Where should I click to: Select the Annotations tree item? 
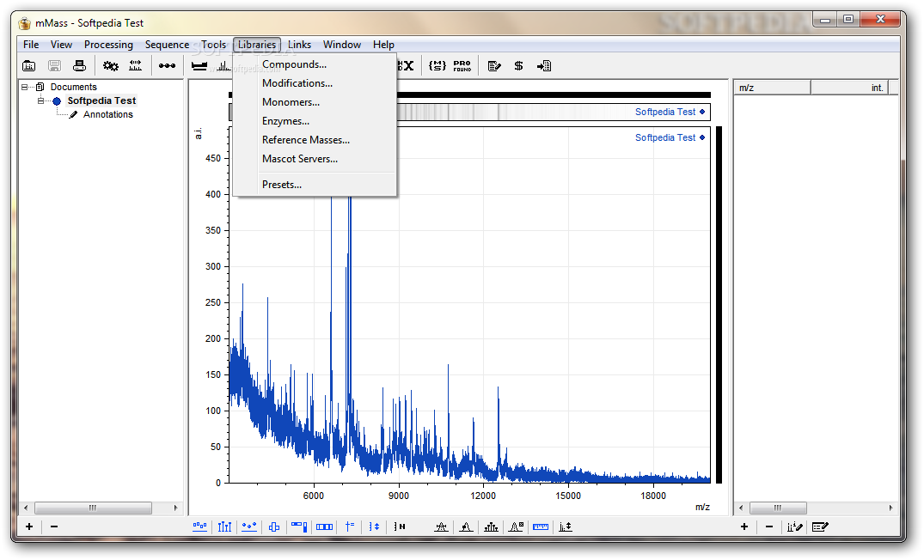click(x=107, y=114)
